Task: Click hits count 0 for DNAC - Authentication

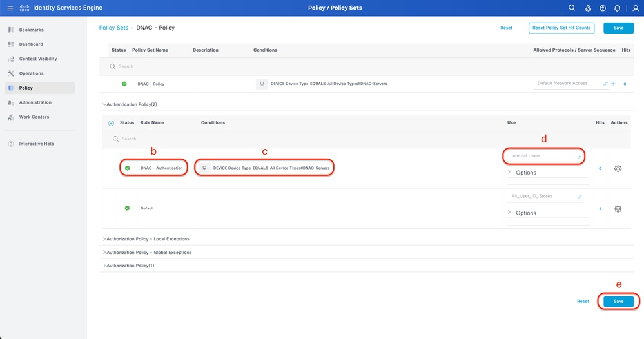Action: tap(600, 168)
